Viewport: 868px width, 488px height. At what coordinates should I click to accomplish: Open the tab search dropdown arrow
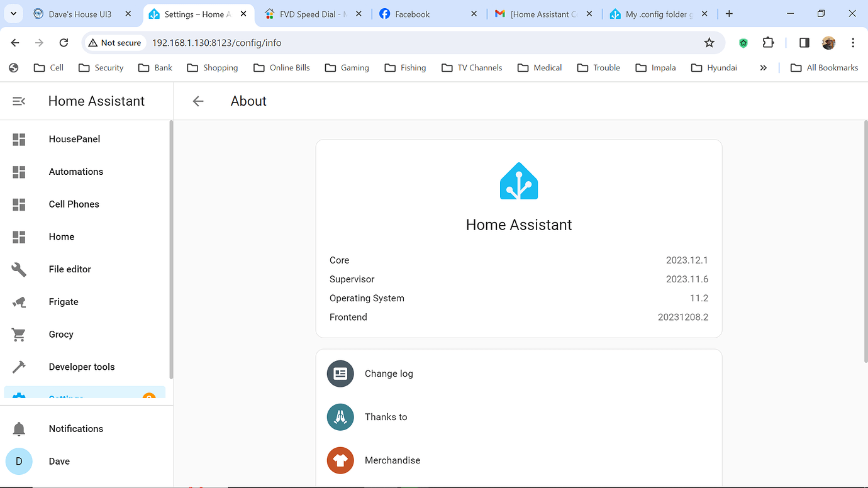click(13, 13)
